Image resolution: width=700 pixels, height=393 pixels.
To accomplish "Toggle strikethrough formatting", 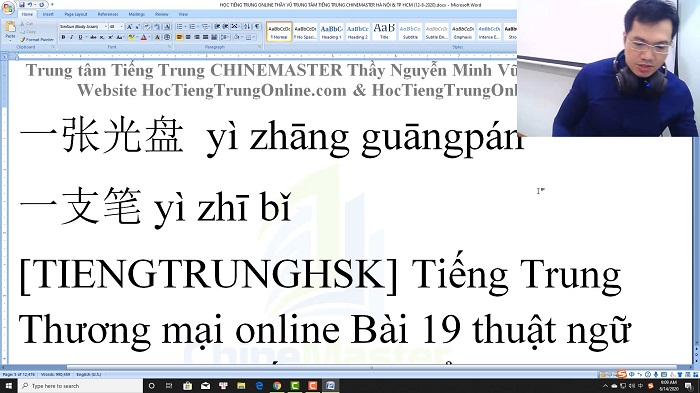I will [93, 37].
